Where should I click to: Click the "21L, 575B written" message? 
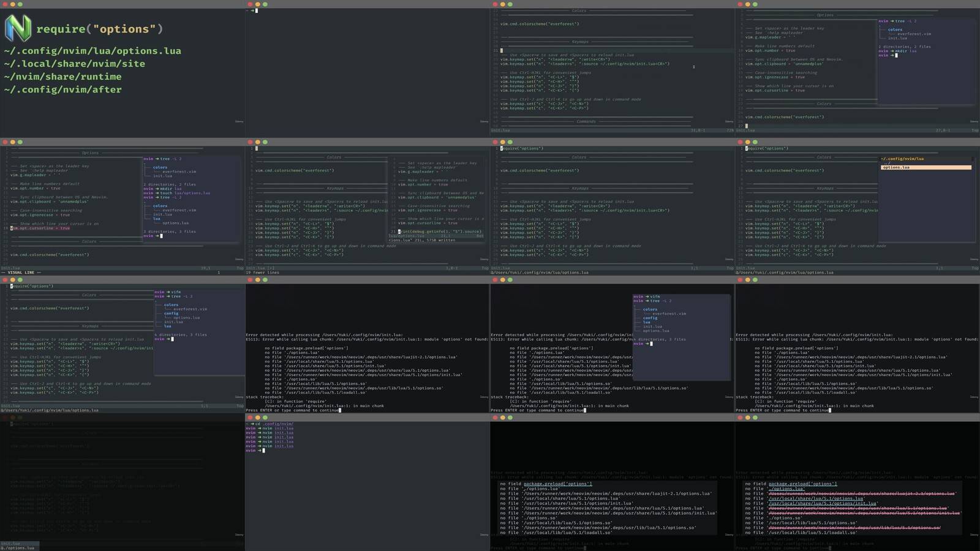pyautogui.click(x=434, y=240)
